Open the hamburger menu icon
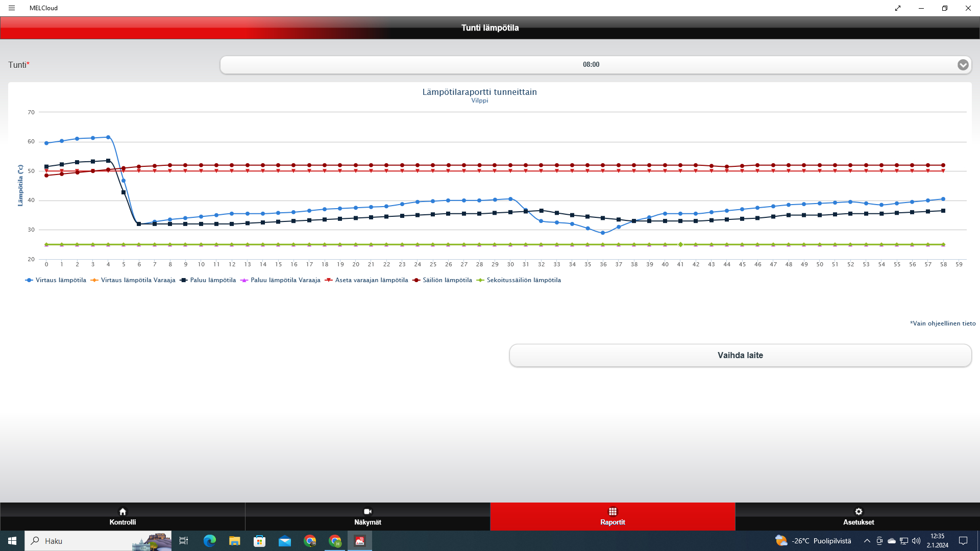Image resolution: width=980 pixels, height=551 pixels. click(x=12, y=8)
